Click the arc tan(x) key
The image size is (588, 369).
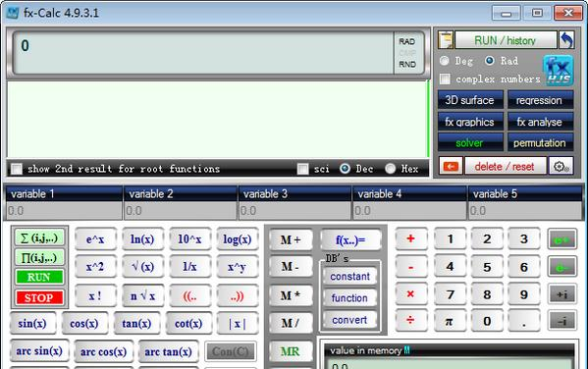tap(169, 351)
